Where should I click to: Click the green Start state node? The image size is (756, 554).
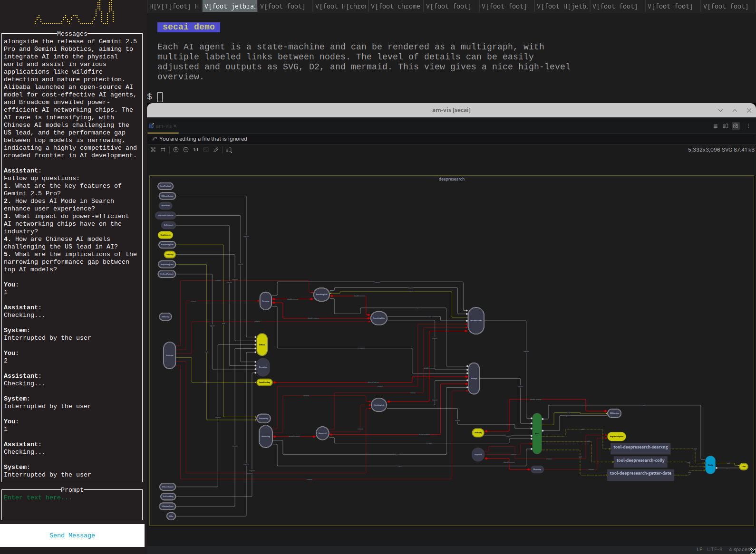[x=537, y=433]
